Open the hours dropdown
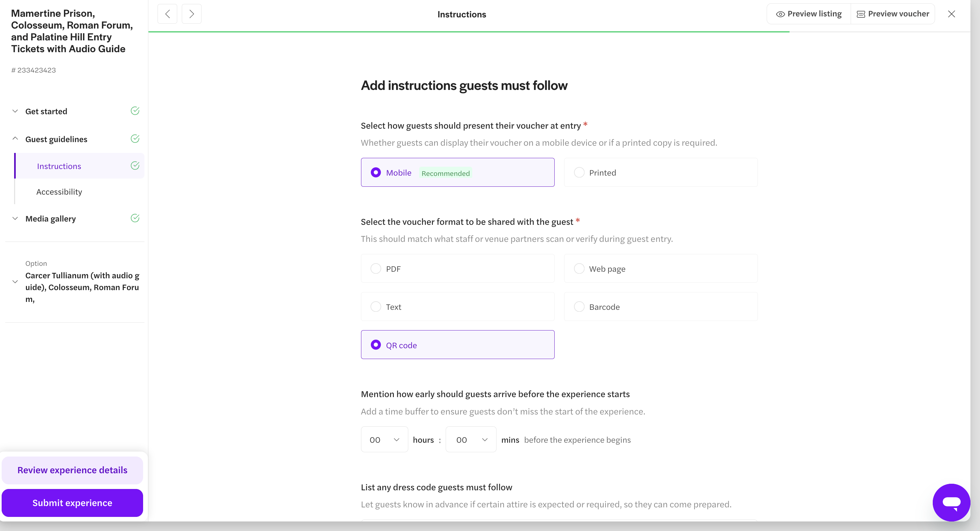The width and height of the screenshot is (980, 531). click(x=384, y=439)
